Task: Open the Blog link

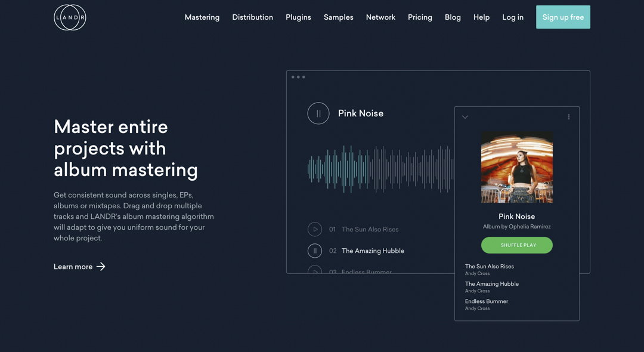Action: pyautogui.click(x=453, y=17)
